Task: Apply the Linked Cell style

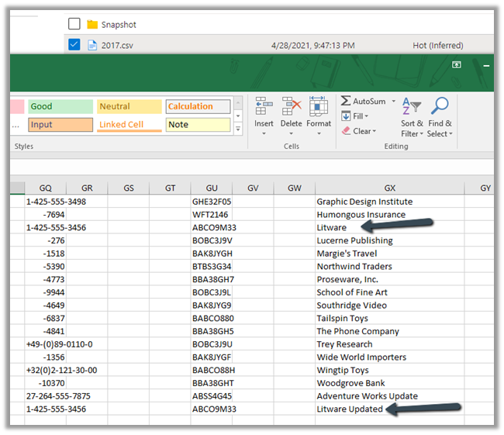Action: click(129, 125)
